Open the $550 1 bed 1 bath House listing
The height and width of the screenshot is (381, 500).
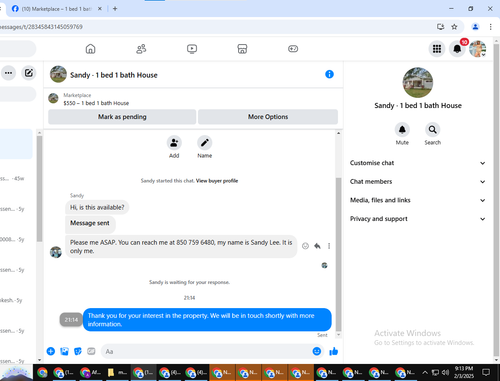pos(96,103)
